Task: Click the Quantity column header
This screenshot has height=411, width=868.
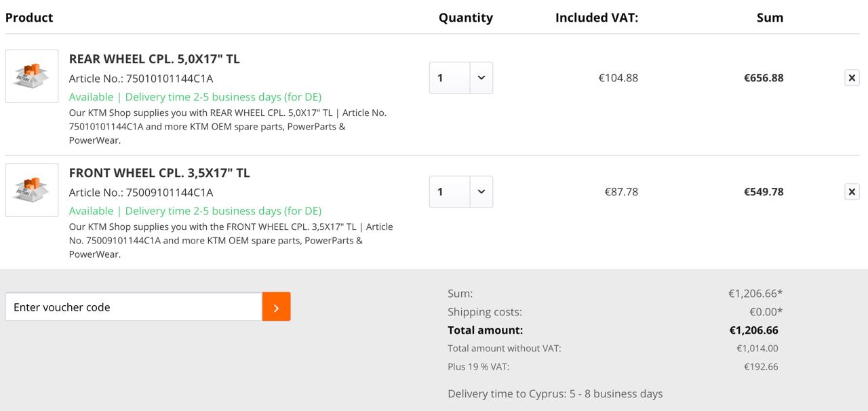Action: pos(465,18)
